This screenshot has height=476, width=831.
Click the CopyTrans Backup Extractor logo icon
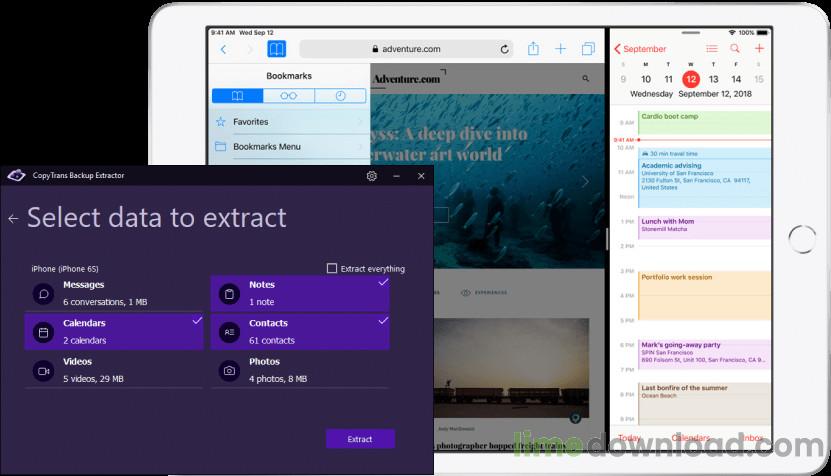[16, 175]
